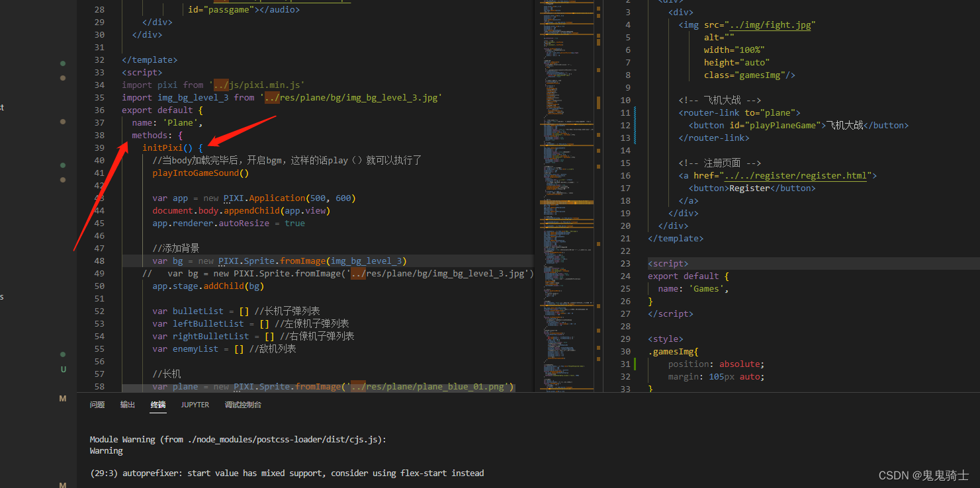Click the 'playPlaneGame' button line
The height and width of the screenshot is (488, 980).
(x=799, y=126)
